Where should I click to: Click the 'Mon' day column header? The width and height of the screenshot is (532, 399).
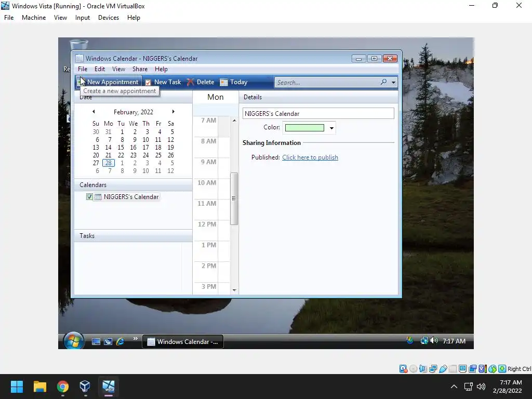click(216, 97)
